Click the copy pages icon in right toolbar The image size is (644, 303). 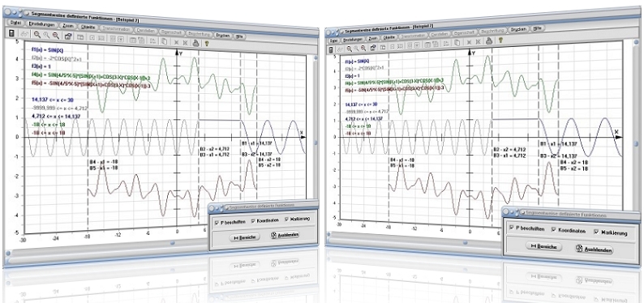(x=457, y=42)
